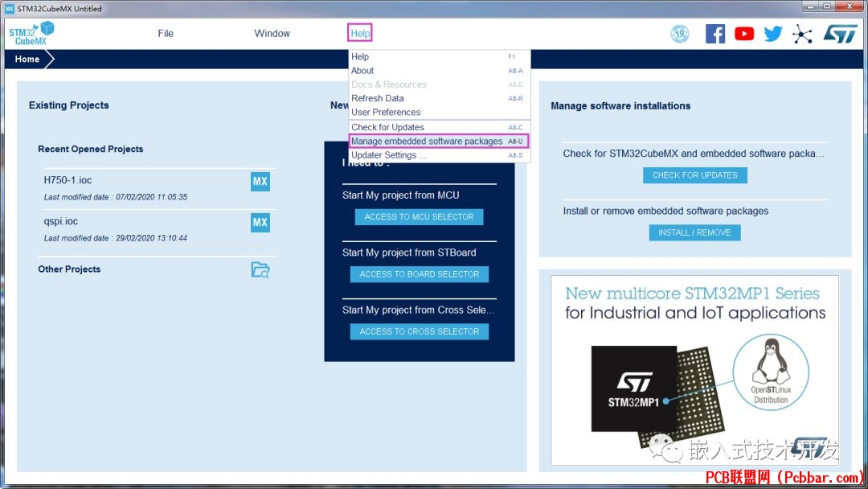Viewport: 868px width, 489px height.
Task: Click ACCESS TO MCU SELECTOR button
Action: click(x=419, y=217)
